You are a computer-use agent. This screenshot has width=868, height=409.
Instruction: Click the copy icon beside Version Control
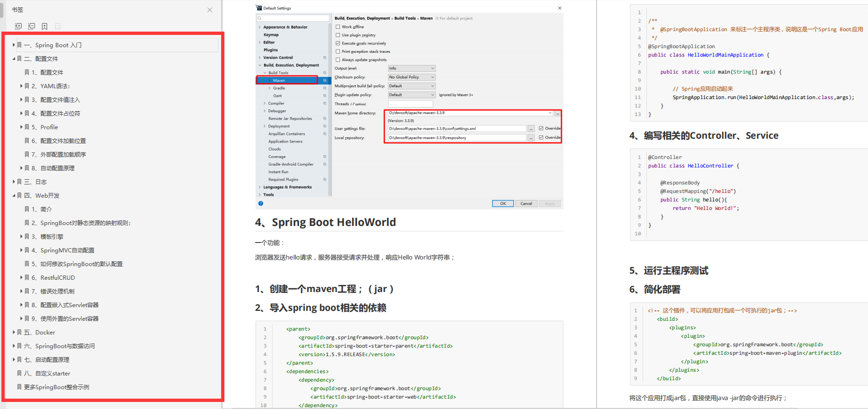point(324,58)
